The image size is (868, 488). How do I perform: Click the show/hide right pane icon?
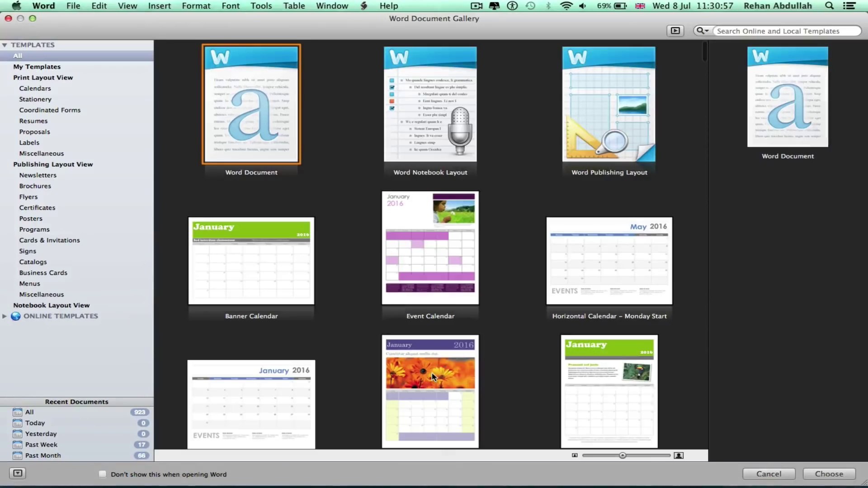tap(675, 31)
